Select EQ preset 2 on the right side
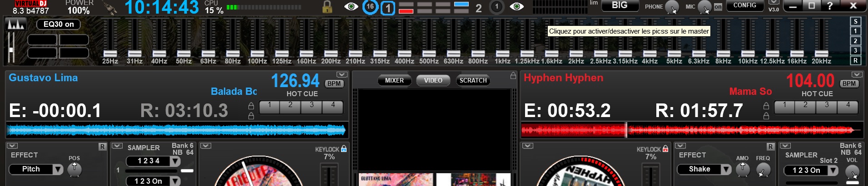 855,41
